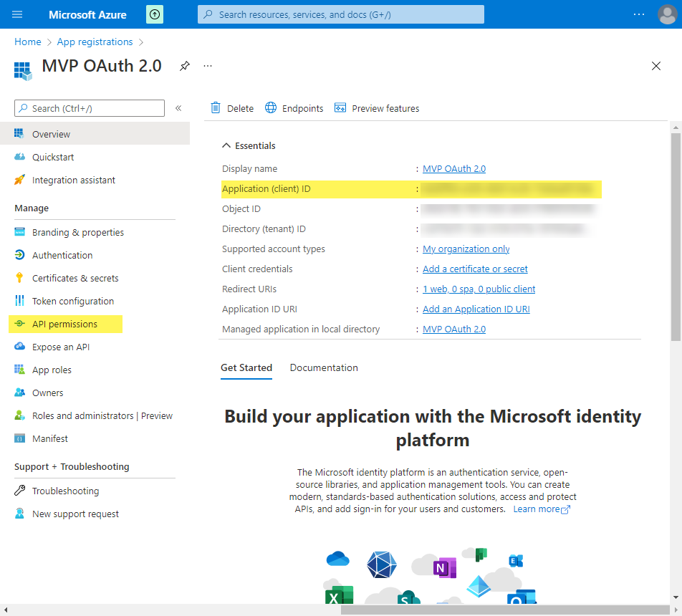Open the user account avatar
This screenshot has width=682, height=616.
point(667,14)
